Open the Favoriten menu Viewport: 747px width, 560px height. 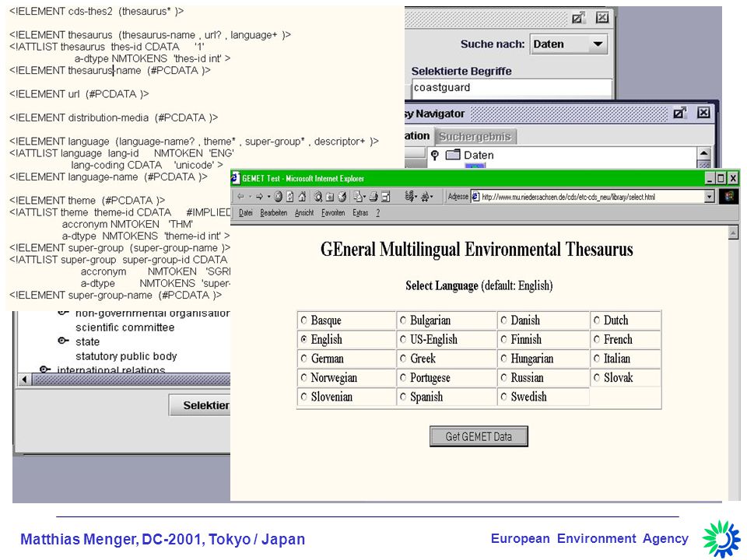pyautogui.click(x=333, y=213)
